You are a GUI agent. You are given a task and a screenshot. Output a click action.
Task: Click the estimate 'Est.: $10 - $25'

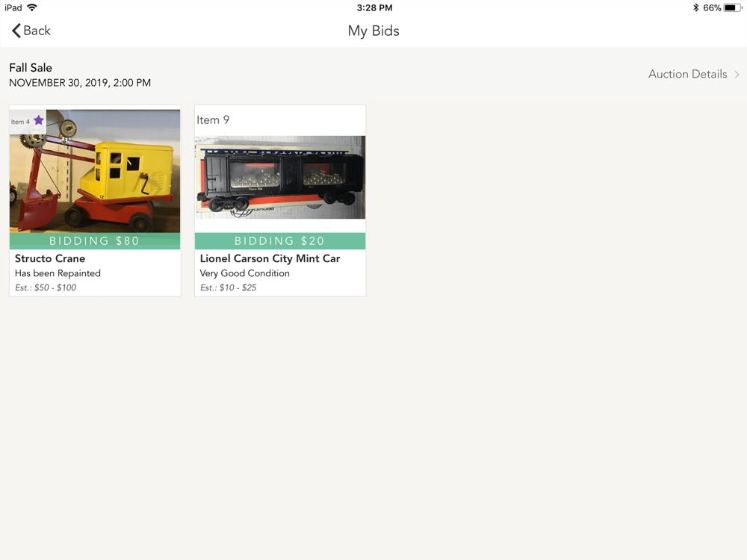click(228, 287)
